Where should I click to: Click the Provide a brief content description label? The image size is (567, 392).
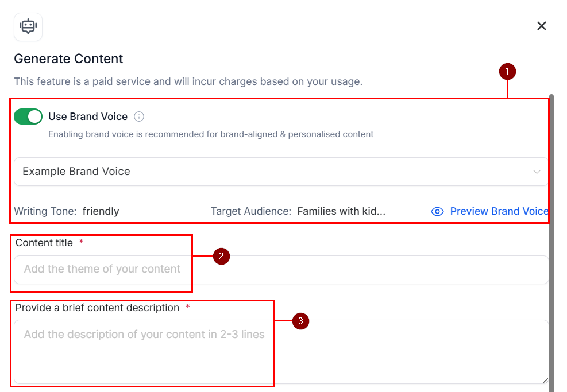pyautogui.click(x=97, y=308)
